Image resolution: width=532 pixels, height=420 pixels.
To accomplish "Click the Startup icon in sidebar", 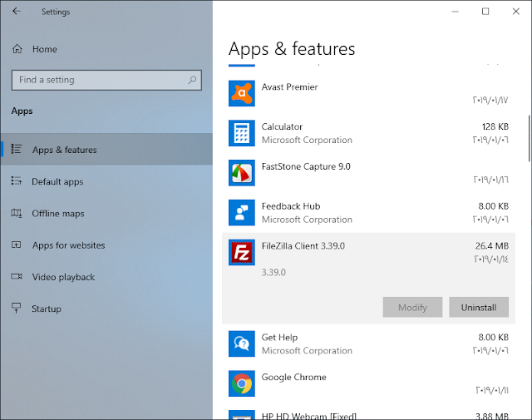I will (17, 308).
